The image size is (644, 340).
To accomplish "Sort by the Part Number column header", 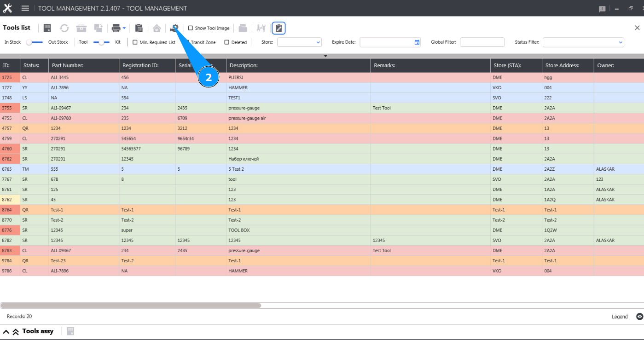I will tap(83, 65).
